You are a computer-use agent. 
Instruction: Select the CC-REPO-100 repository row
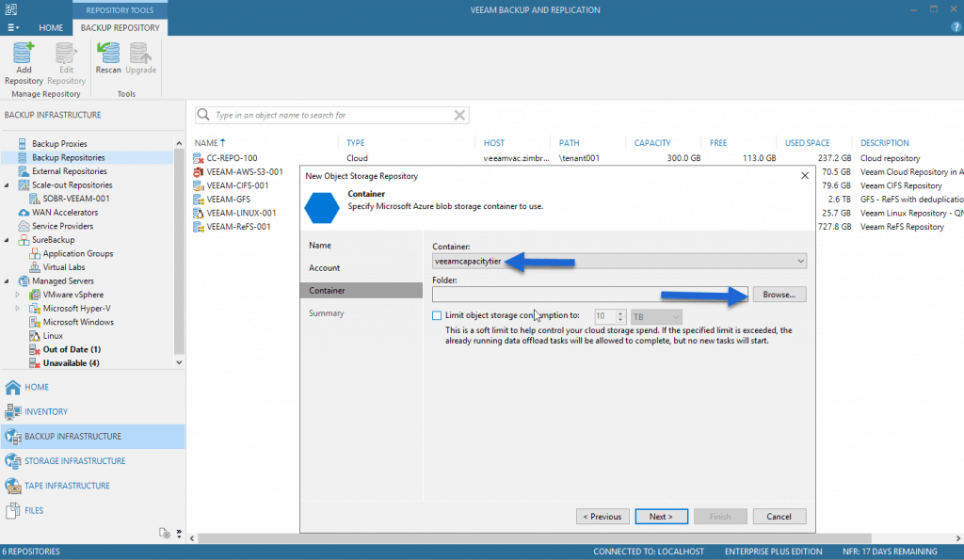(x=232, y=158)
